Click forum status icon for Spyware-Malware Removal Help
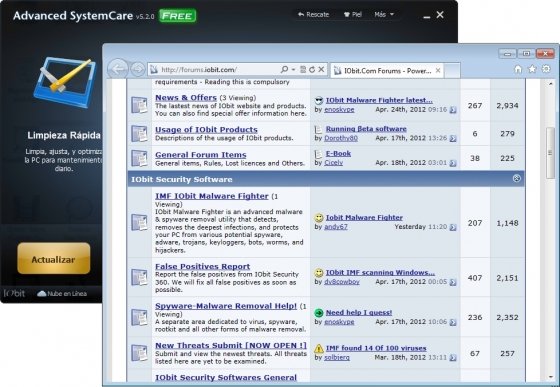560x387 pixels. pos(139,317)
